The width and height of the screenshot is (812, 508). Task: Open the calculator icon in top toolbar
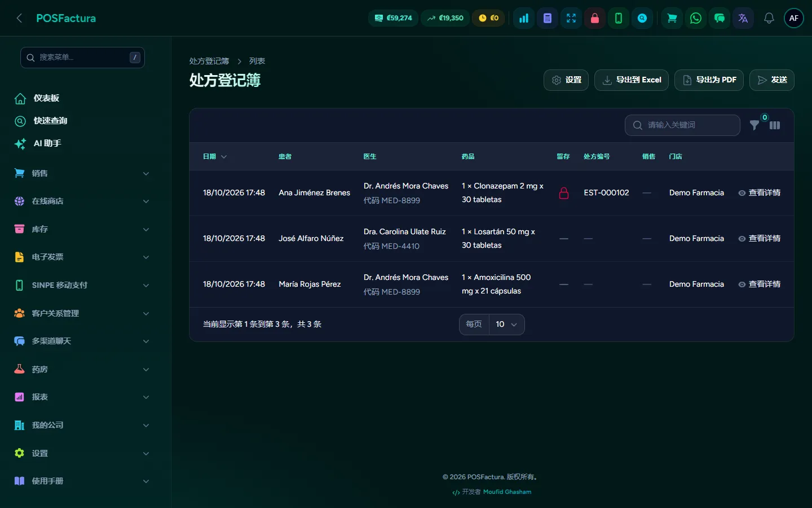point(548,18)
